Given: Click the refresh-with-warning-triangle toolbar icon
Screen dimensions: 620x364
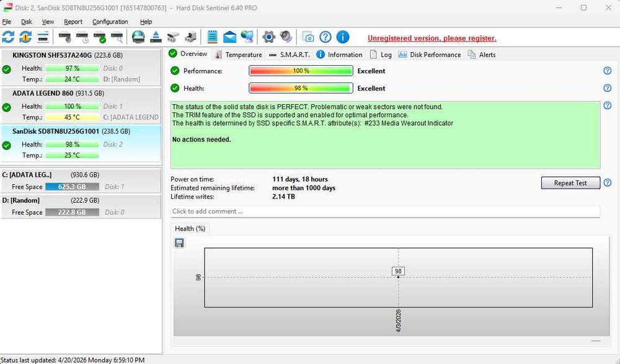Looking at the screenshot, I should [25, 37].
